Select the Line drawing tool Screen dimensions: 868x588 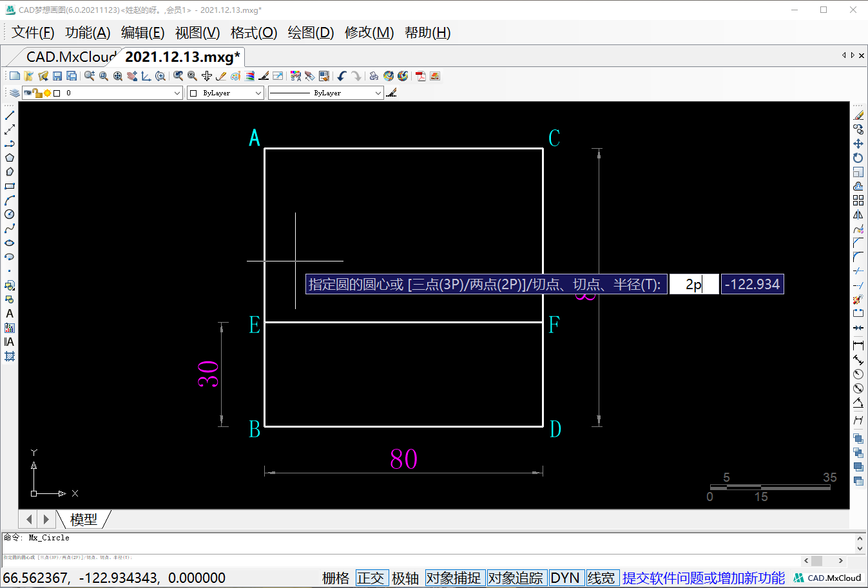tap(10, 115)
